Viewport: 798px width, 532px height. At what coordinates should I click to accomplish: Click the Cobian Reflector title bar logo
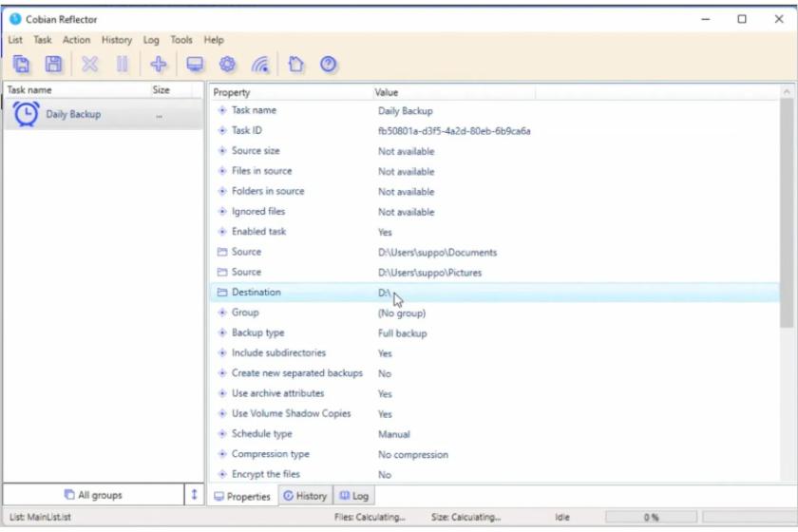(x=15, y=19)
